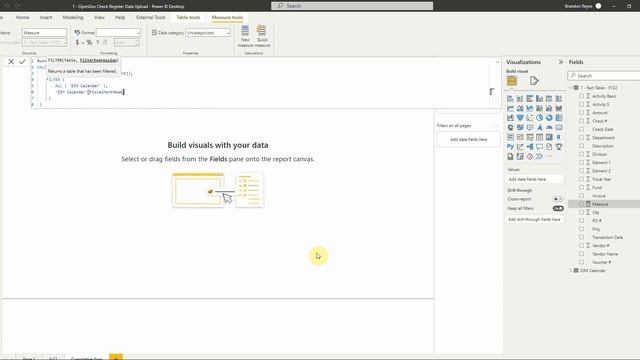Choose the stacked bar chart visual
640x360 pixels.
pyautogui.click(x=510, y=98)
